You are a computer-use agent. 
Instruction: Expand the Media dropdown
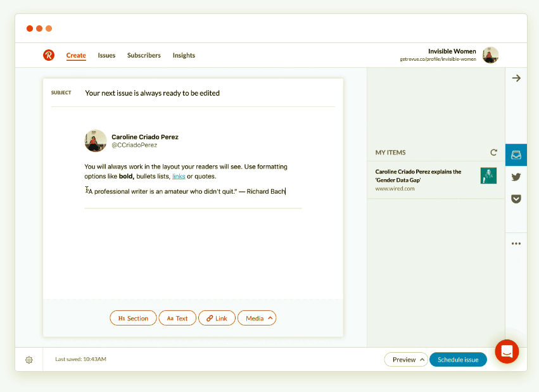click(257, 318)
